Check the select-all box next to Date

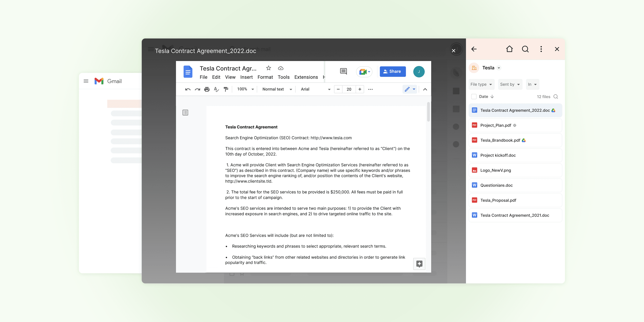pos(474,96)
